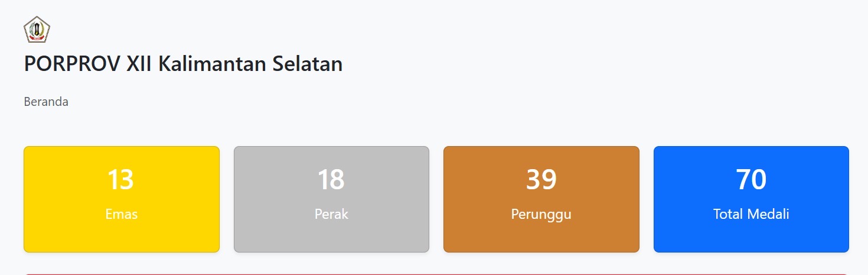Image resolution: width=868 pixels, height=275 pixels.
Task: Click the total count 70
Action: click(751, 180)
